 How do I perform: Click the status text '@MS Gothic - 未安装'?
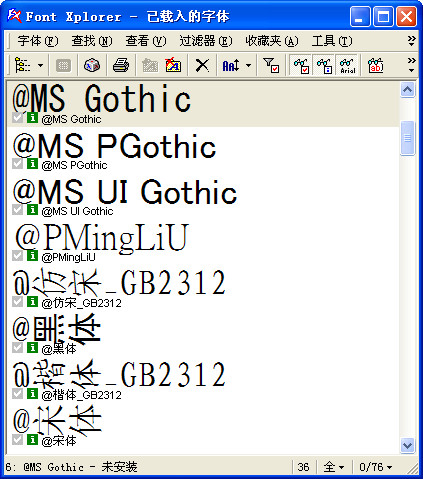(80, 467)
